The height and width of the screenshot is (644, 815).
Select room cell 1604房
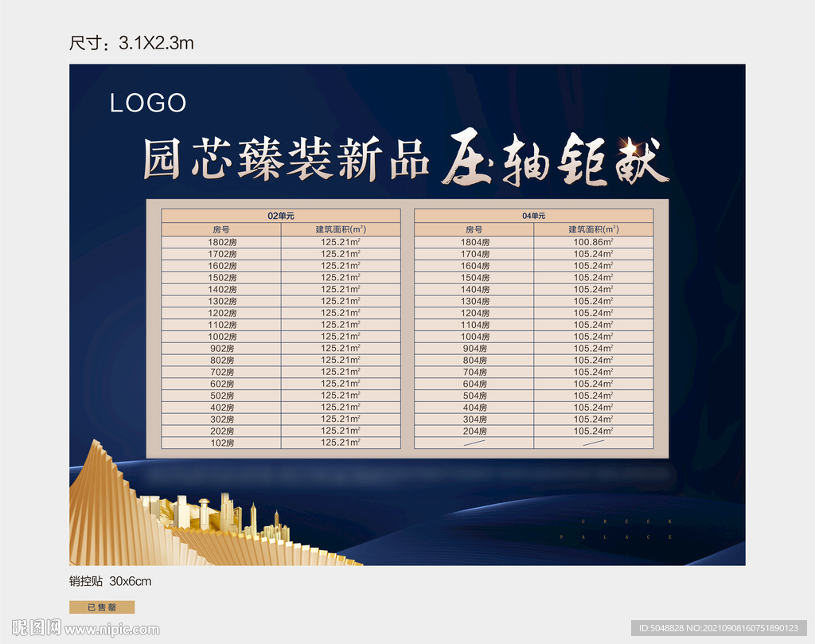pyautogui.click(x=474, y=266)
